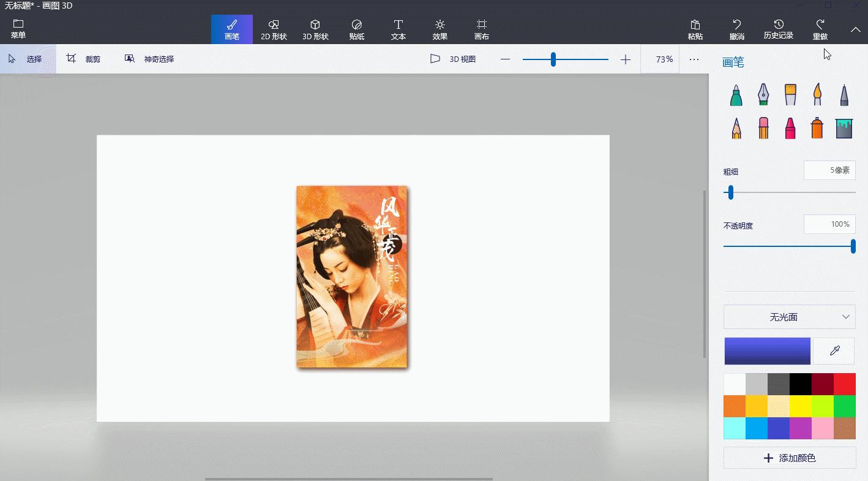Choose the purple color swatch
Screen dimensions: 868x481
point(801,428)
